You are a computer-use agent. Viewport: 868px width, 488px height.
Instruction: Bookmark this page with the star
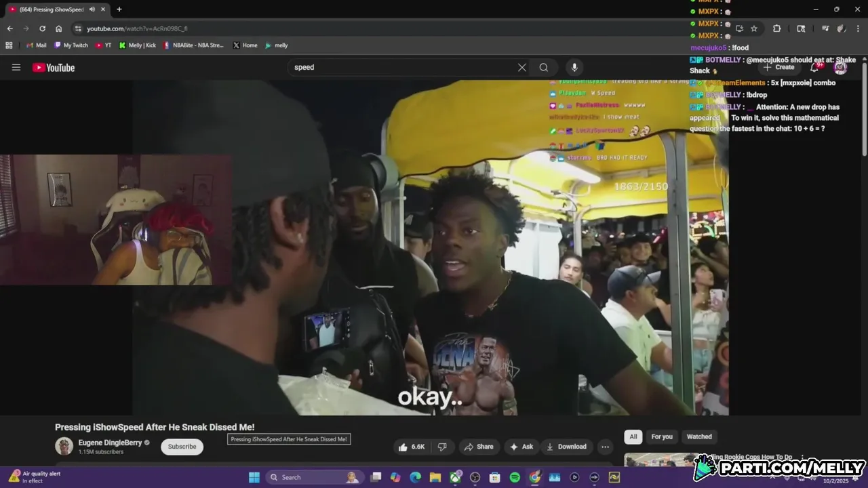tap(754, 28)
